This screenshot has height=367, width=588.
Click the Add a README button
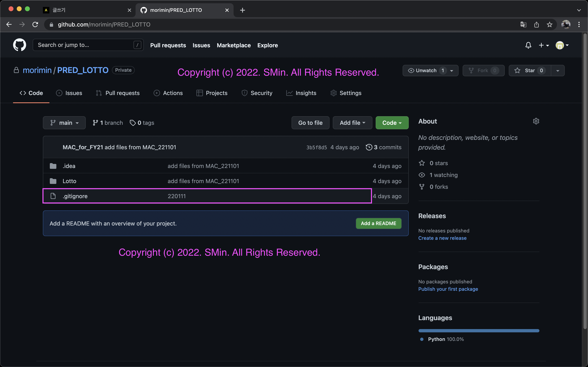[378, 223]
